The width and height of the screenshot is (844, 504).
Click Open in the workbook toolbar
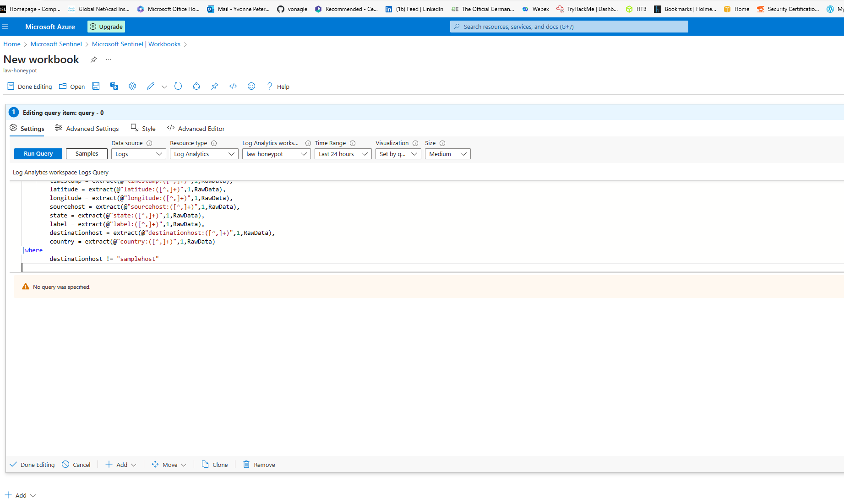(72, 87)
